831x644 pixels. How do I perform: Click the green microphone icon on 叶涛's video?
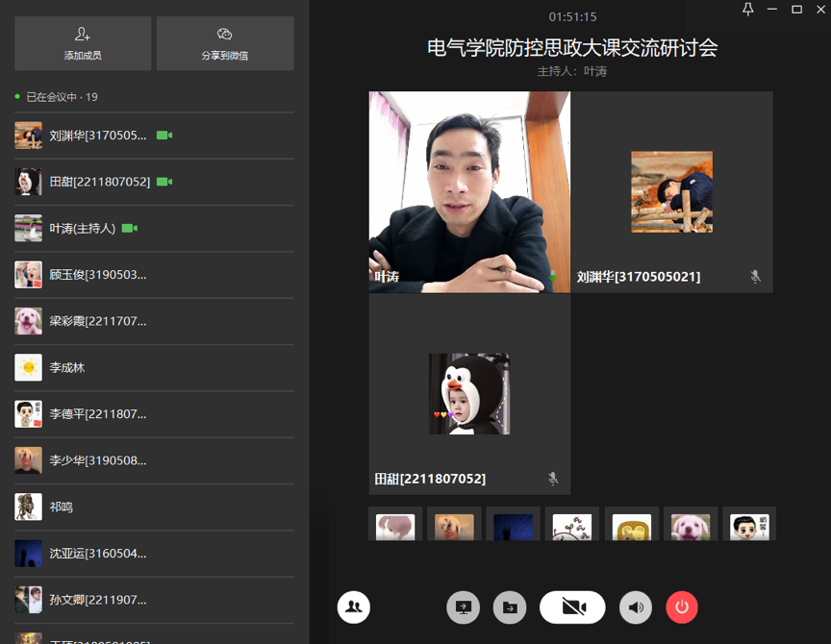(x=553, y=276)
